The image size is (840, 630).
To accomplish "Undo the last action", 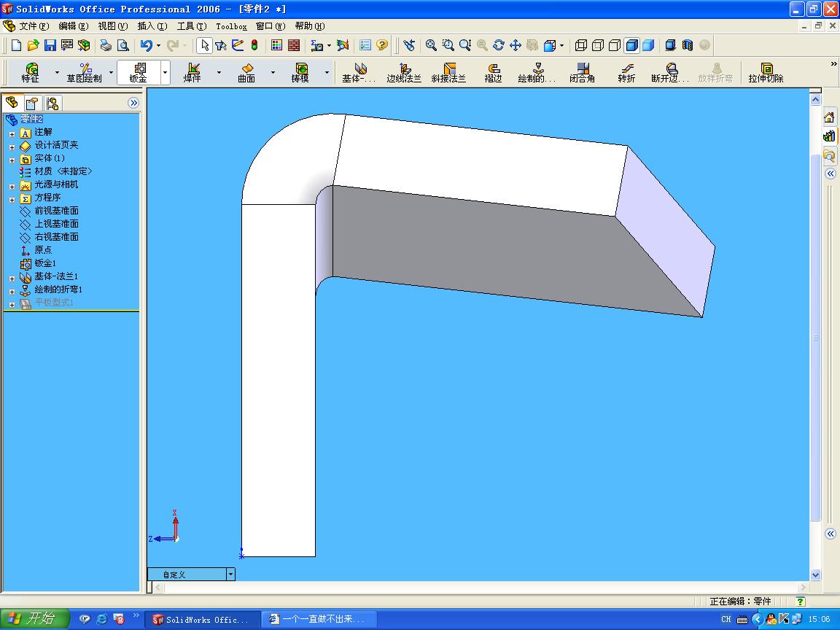I will pyautogui.click(x=146, y=45).
